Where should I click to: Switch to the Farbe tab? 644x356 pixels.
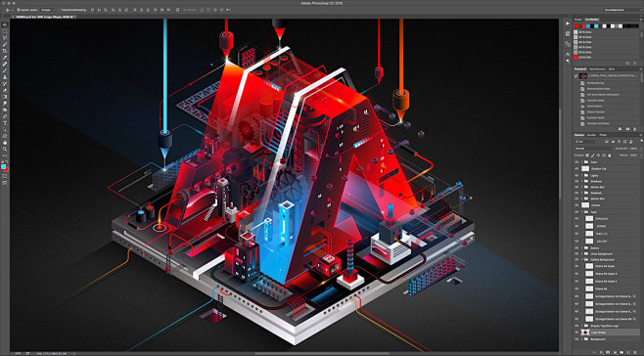pos(577,20)
